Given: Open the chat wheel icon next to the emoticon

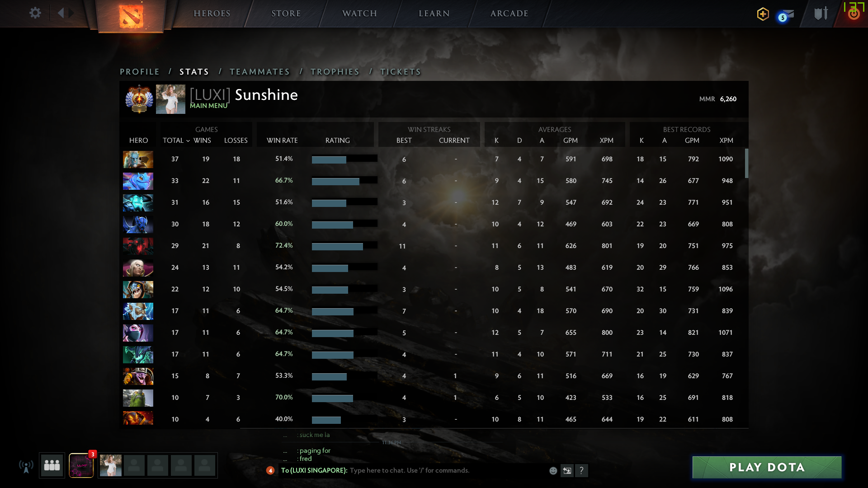Looking at the screenshot, I should 567,470.
